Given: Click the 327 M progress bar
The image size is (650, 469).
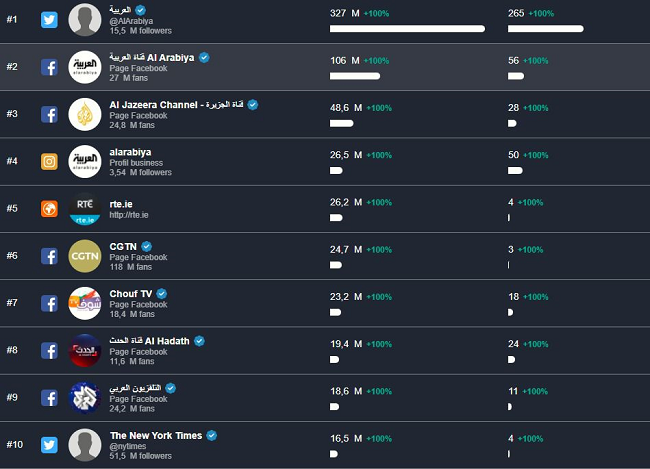Looking at the screenshot, I should point(407,29).
